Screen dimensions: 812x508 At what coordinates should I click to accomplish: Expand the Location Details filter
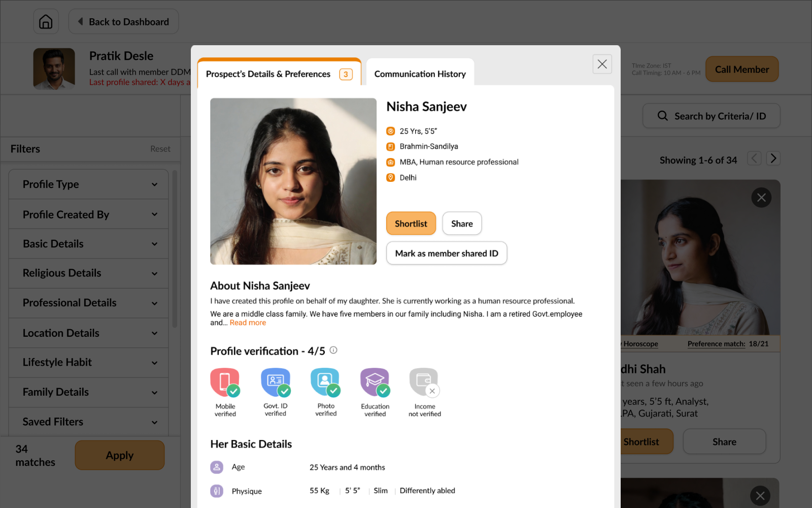point(88,333)
